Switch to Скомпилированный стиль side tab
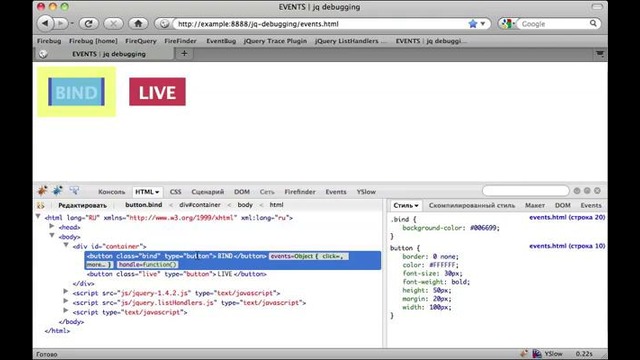Image resolution: width=640 pixels, height=360 pixels. [x=472, y=205]
